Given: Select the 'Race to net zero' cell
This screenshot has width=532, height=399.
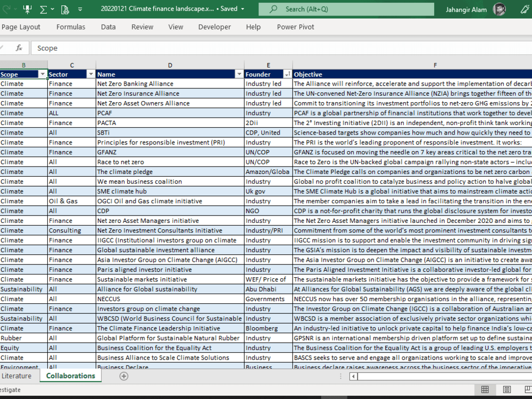Looking at the screenshot, I should coord(170,162).
